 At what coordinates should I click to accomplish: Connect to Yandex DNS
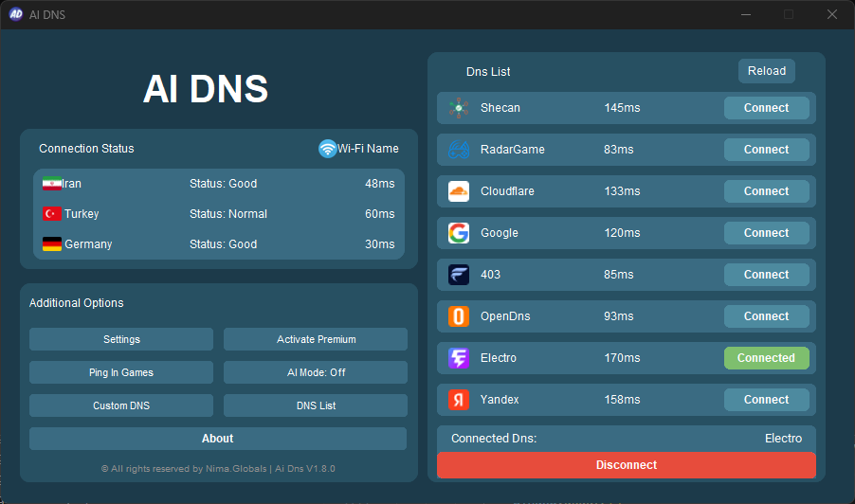coord(766,400)
